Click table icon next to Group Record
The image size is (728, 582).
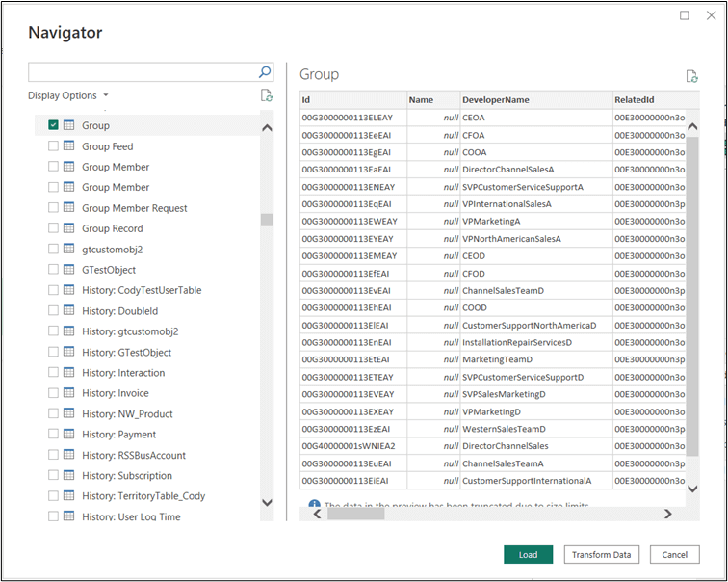tap(69, 228)
